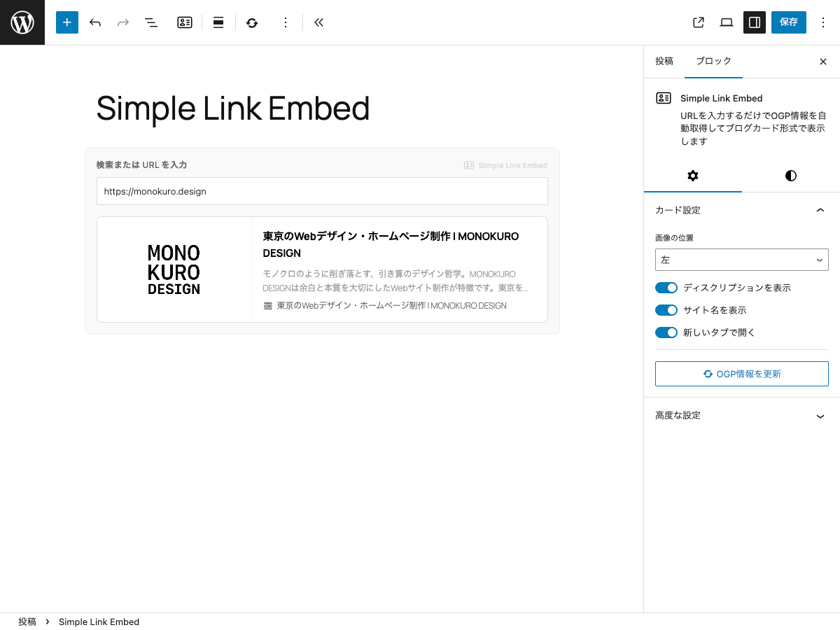Image resolution: width=840 pixels, height=630 pixels.
Task: Disable ディスクリプションを表示 toggle
Action: point(666,288)
